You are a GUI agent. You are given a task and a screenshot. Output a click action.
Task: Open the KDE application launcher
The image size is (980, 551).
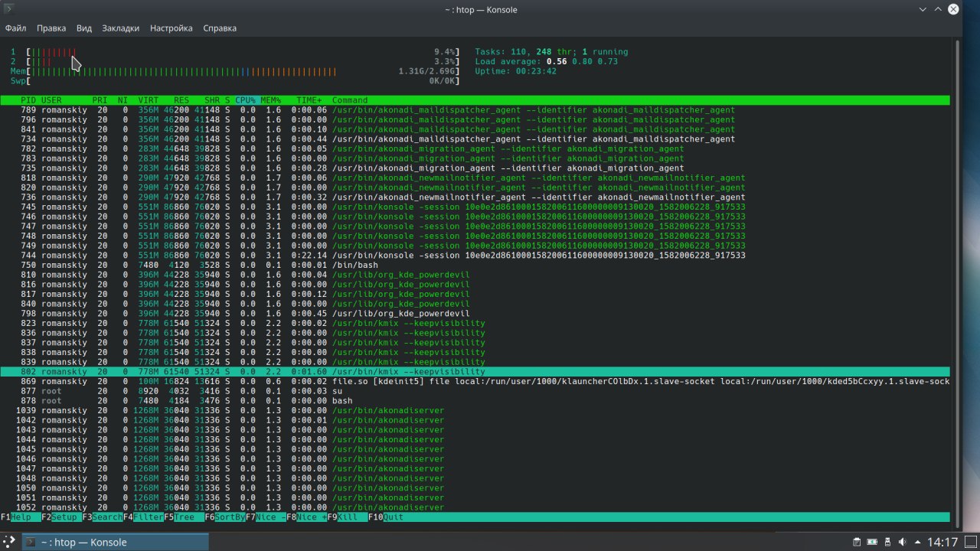click(x=10, y=542)
